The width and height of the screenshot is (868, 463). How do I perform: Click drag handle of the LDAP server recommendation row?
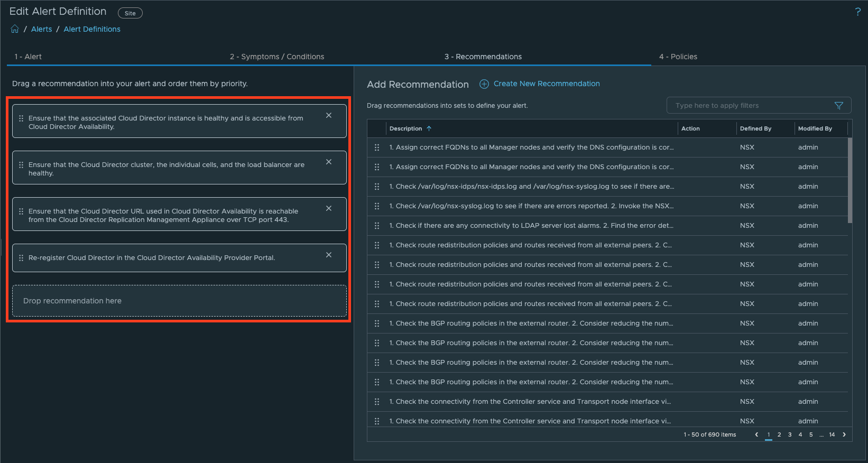click(377, 226)
